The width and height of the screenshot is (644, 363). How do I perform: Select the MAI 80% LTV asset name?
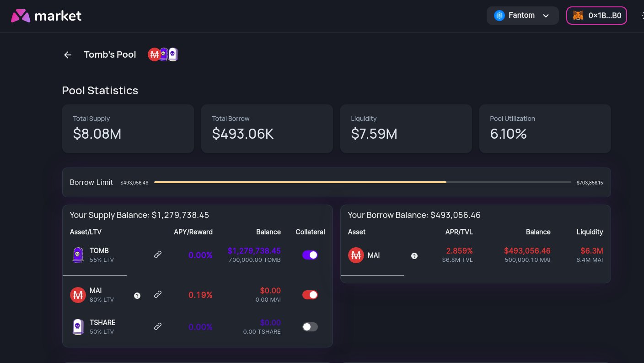[102, 295]
